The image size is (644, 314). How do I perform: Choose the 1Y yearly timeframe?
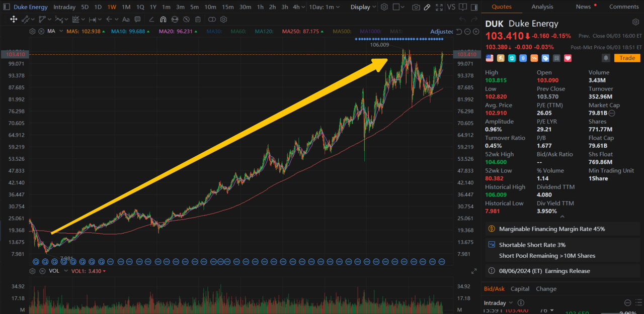tap(153, 7)
